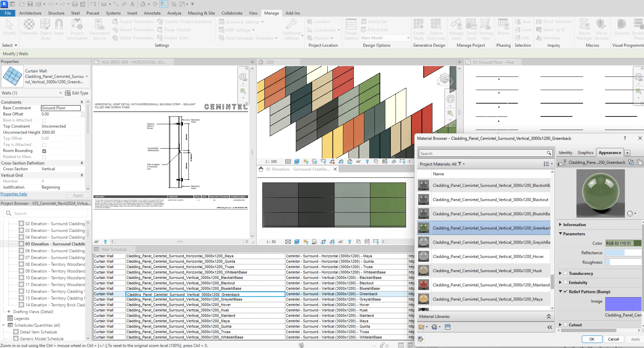Click the Decal Types icon
This screenshot has width=644, height=348.
(x=471, y=29)
